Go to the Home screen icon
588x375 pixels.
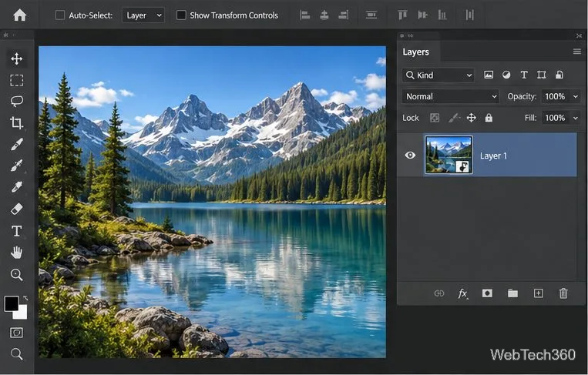[x=19, y=15]
